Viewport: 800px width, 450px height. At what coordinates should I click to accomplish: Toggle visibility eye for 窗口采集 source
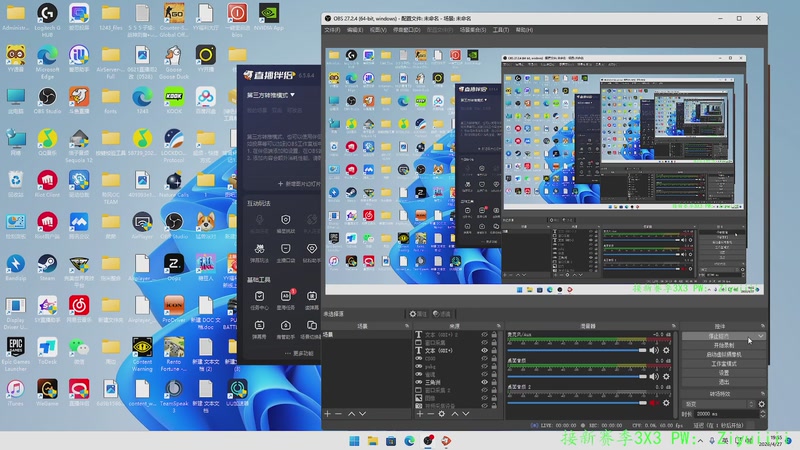(x=484, y=343)
